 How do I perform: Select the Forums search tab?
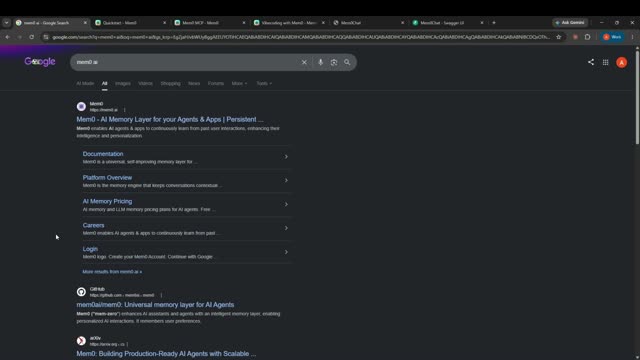pos(216,83)
